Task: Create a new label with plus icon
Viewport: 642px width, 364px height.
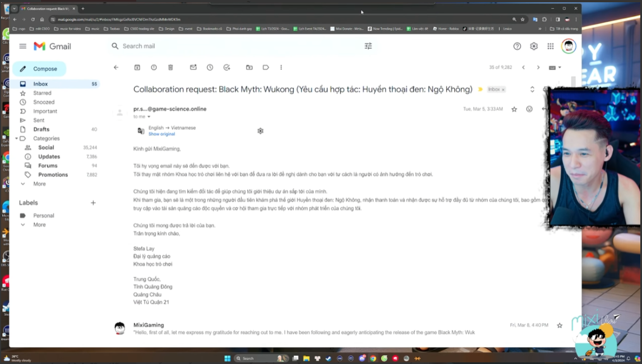Action: coord(93,203)
